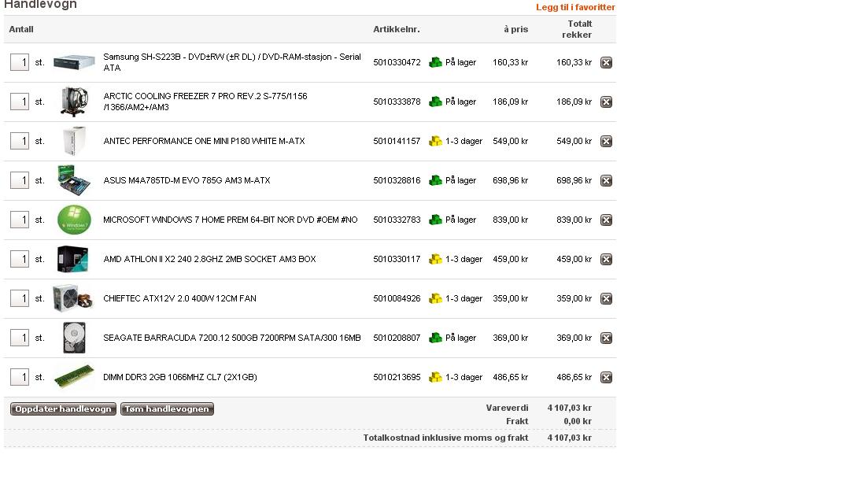Click green stock icon for Arctic Cooling Freezer
Screen dimensions: 868x499
[436, 102]
